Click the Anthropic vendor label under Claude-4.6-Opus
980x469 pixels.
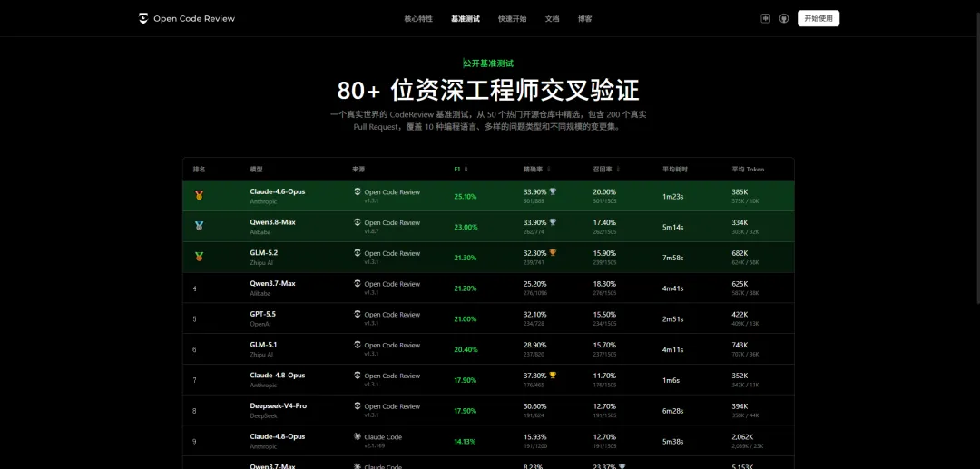pos(262,201)
